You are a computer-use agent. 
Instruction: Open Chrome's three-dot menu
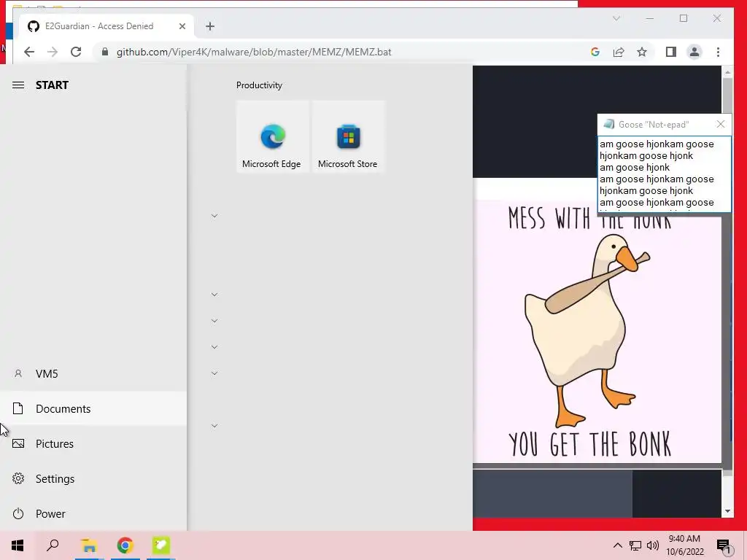[718, 52]
